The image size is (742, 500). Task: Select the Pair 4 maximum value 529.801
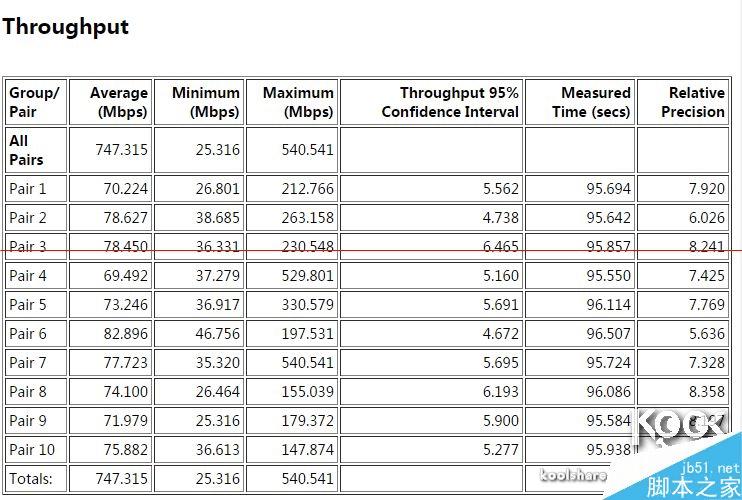coord(308,275)
